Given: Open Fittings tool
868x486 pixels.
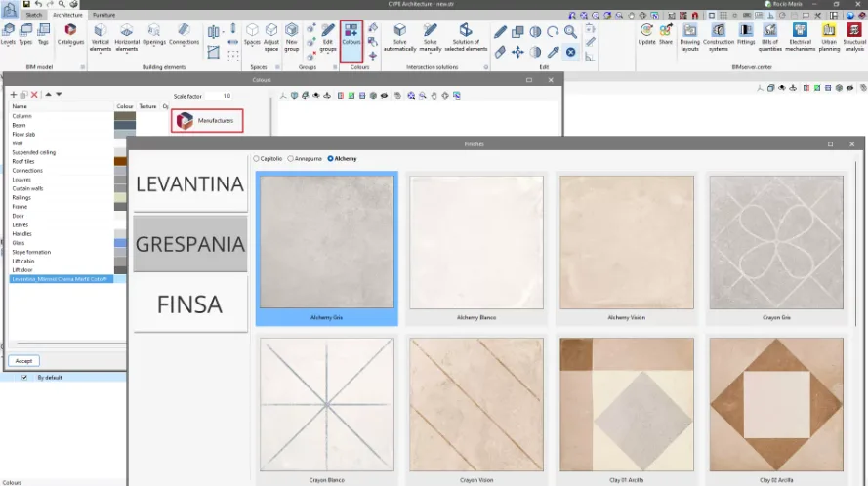Looking at the screenshot, I should click(x=746, y=34).
